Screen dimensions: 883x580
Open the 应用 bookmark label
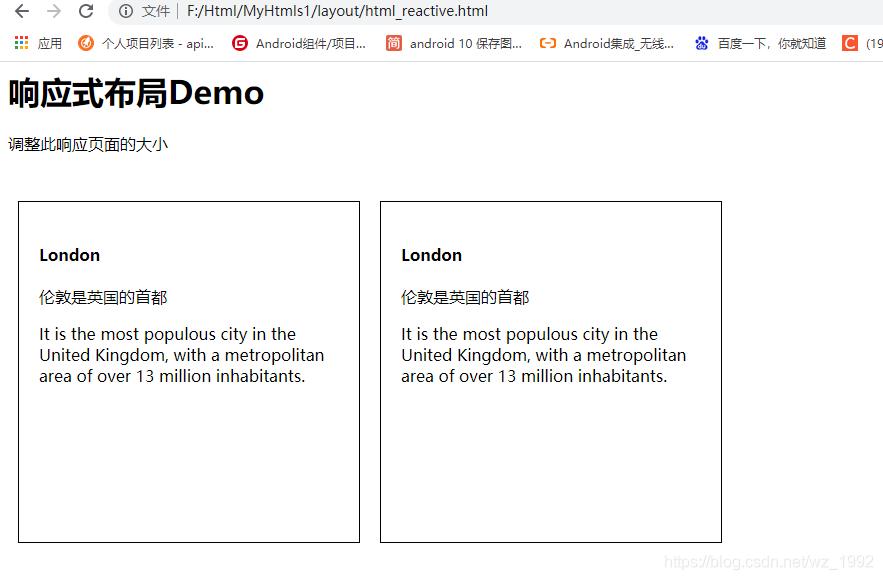coord(50,43)
